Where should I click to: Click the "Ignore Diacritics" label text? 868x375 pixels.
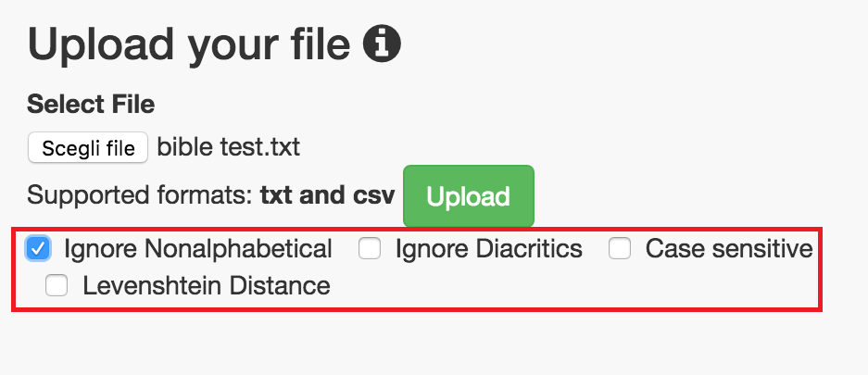pos(488,248)
